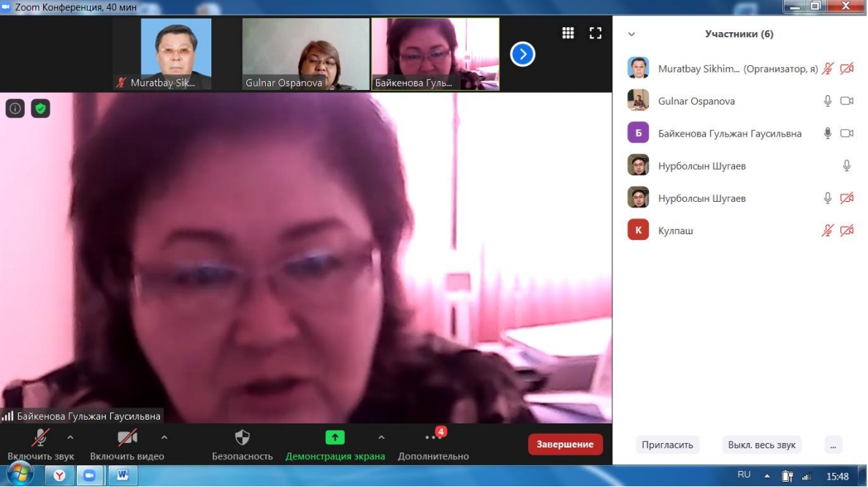Show next video thumbnails with blue arrow
This screenshot has width=868, height=487.
(x=522, y=54)
